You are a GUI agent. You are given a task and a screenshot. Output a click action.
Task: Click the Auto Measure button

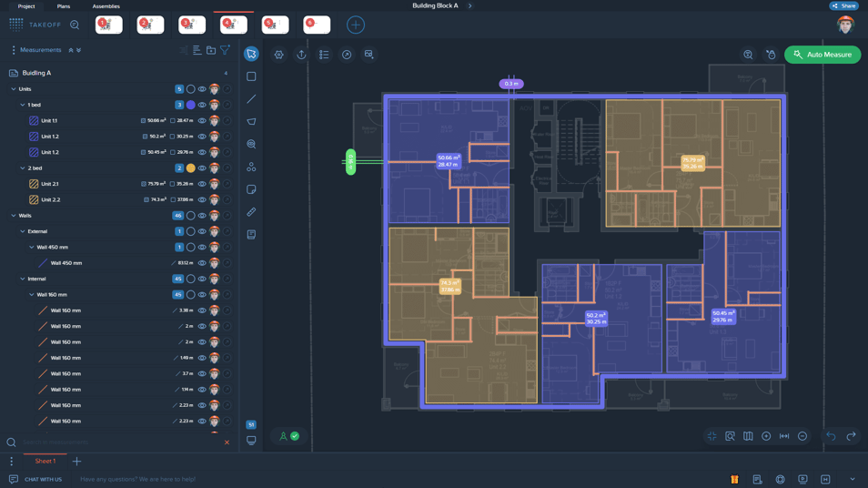click(823, 55)
